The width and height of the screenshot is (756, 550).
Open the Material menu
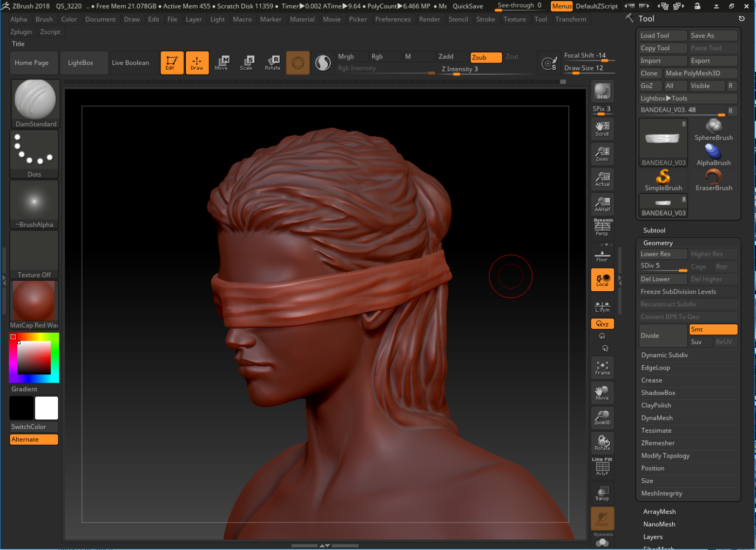click(302, 19)
